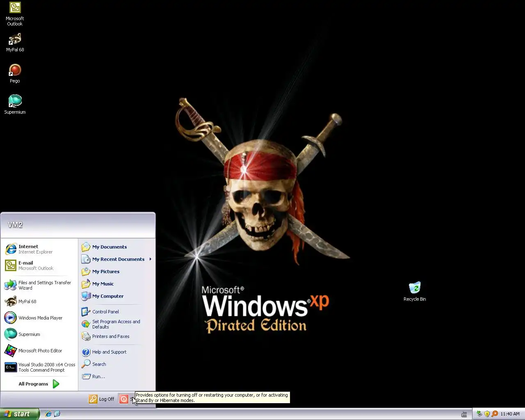Open Control Panel
The height and width of the screenshot is (420, 525).
(116, 312)
